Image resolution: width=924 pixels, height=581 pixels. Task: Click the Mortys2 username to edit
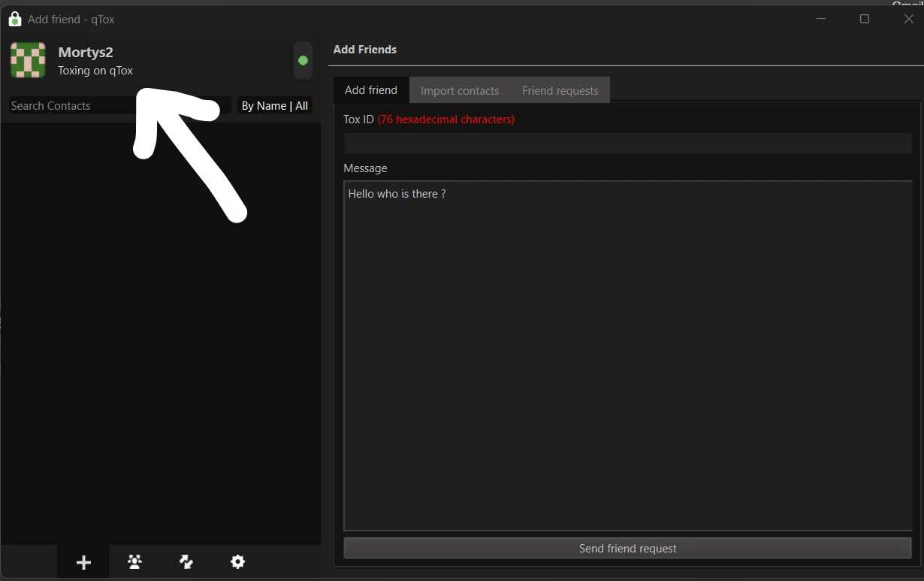point(86,53)
